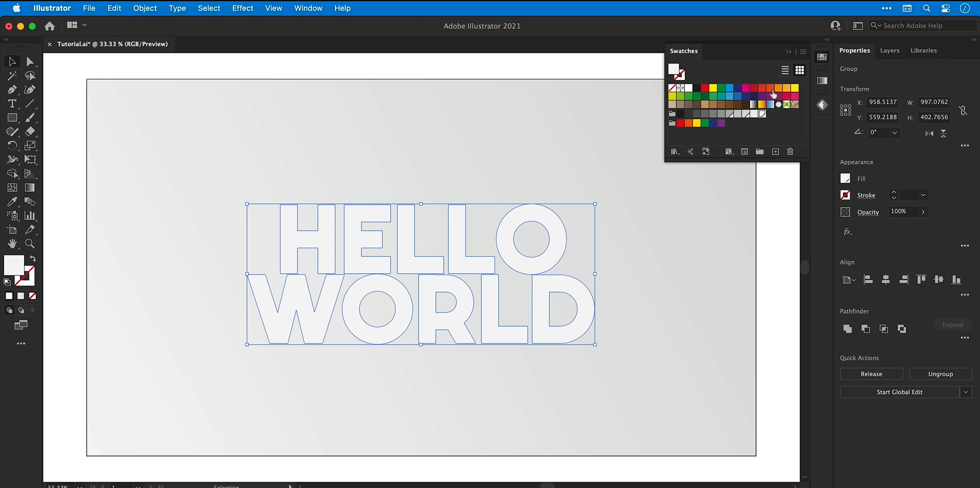Select the Zoom tool
This screenshot has width=980, height=488.
30,244
